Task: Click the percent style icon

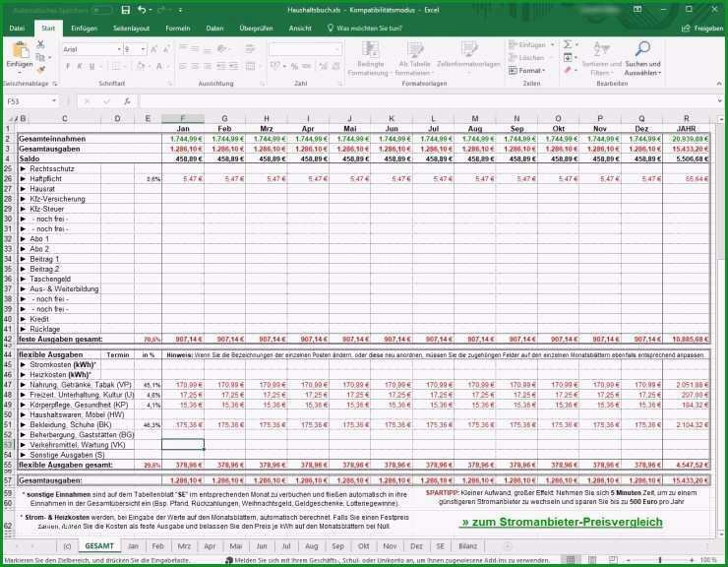Action: 294,67
